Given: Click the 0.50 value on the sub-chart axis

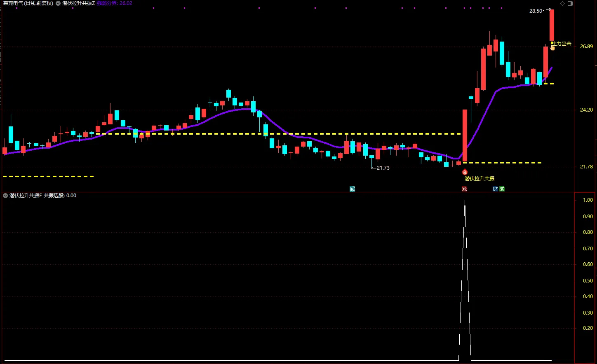Looking at the screenshot, I should click(588, 281).
